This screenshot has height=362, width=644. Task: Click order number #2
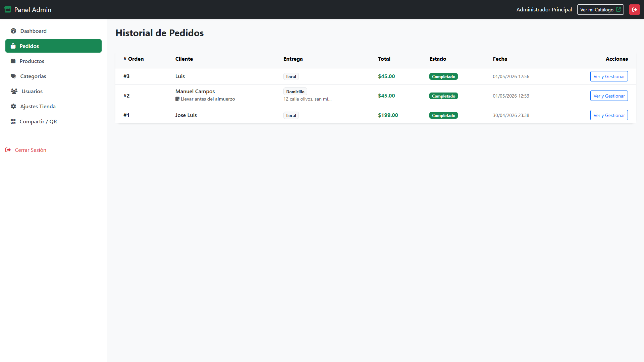(x=126, y=96)
